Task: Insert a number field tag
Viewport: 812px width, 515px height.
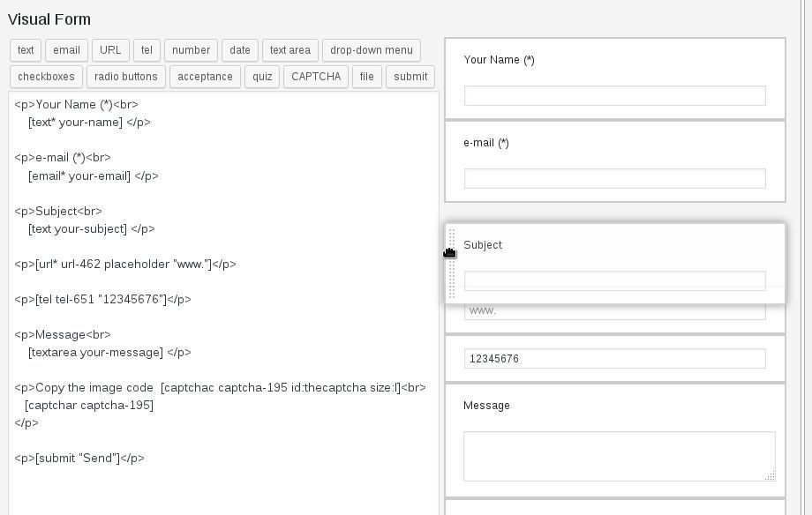Action: point(191,50)
